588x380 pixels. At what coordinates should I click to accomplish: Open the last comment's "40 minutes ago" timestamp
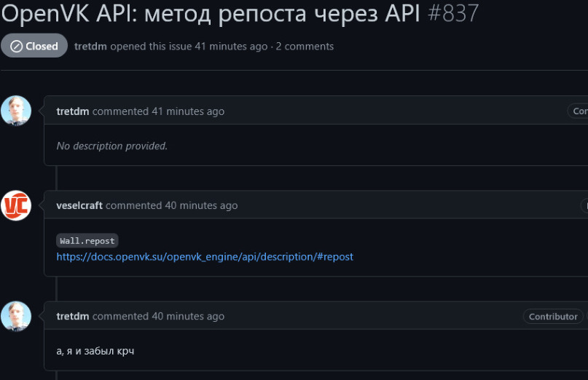pos(188,316)
